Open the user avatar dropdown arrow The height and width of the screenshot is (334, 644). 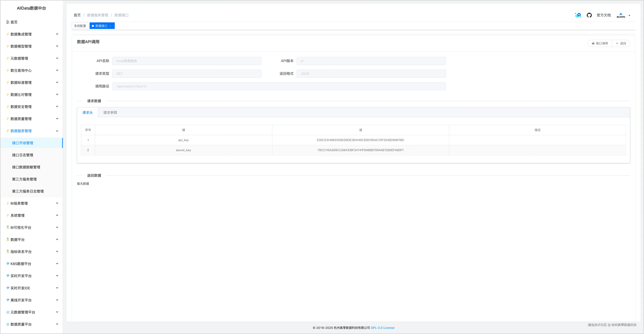click(629, 15)
